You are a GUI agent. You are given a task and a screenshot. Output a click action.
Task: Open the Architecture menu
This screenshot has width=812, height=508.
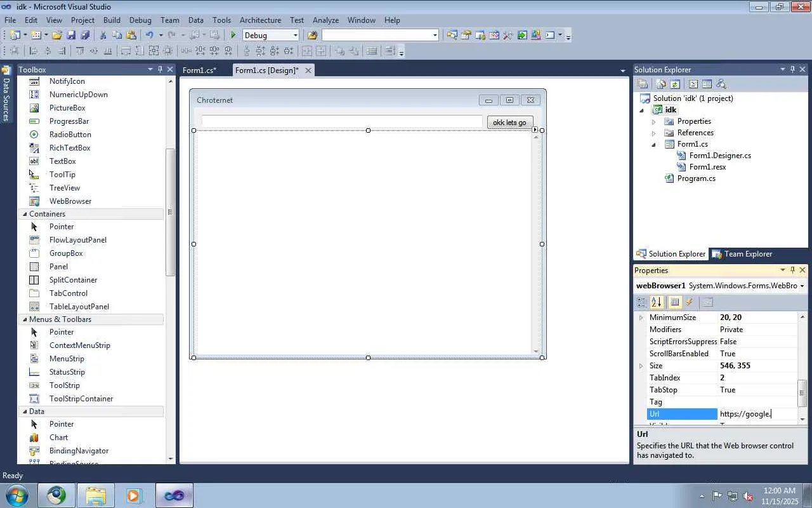pyautogui.click(x=260, y=20)
